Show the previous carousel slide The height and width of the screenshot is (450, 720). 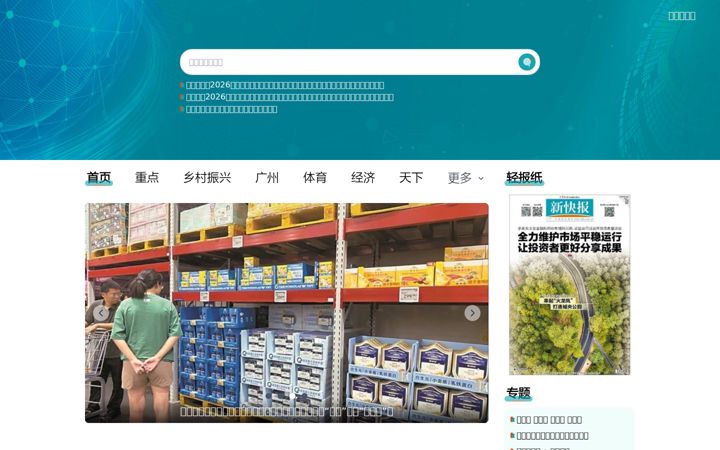[101, 313]
